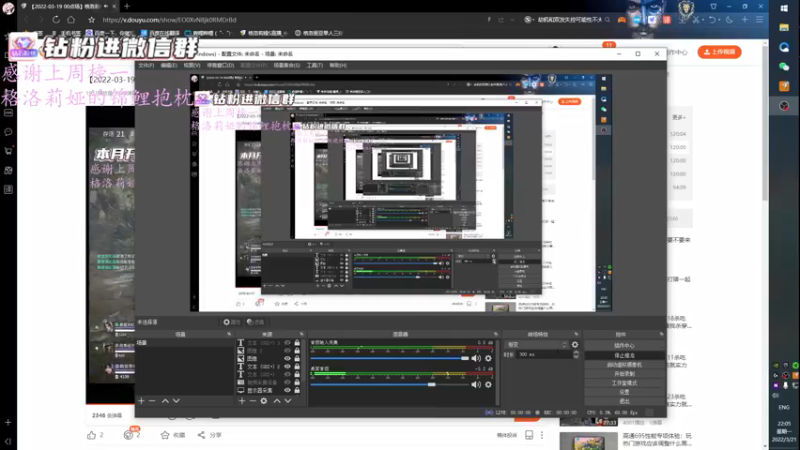Click the OBS icon in the Windows taskbar
800x450 pixels.
pyautogui.click(x=784, y=106)
